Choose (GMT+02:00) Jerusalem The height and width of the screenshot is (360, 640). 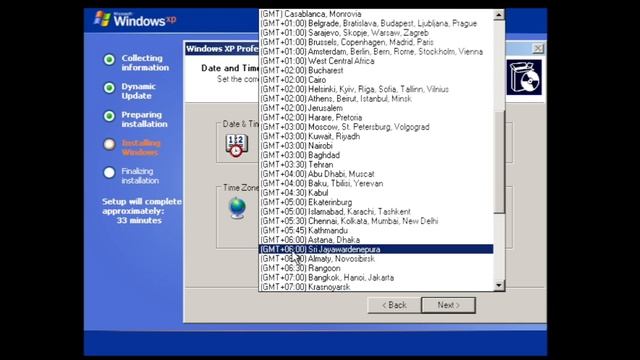point(376,108)
